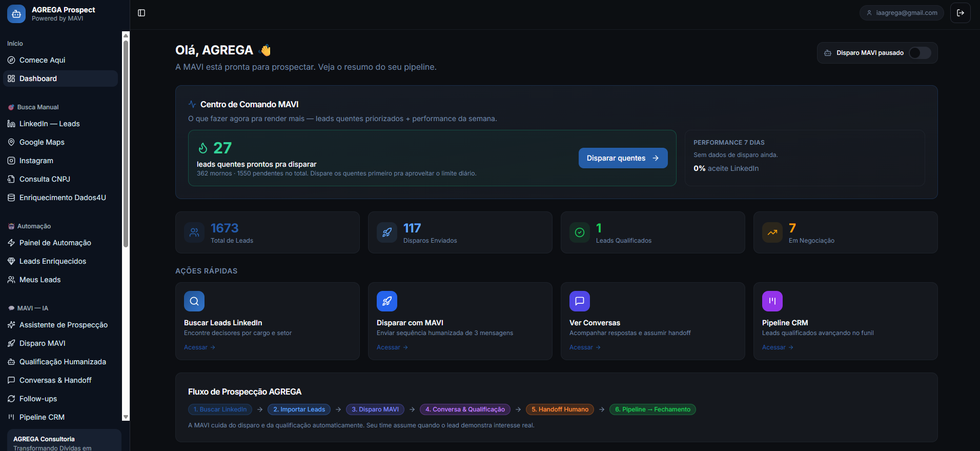Click the Disparos Enviados rocket icon
The height and width of the screenshot is (451, 980).
(x=387, y=232)
